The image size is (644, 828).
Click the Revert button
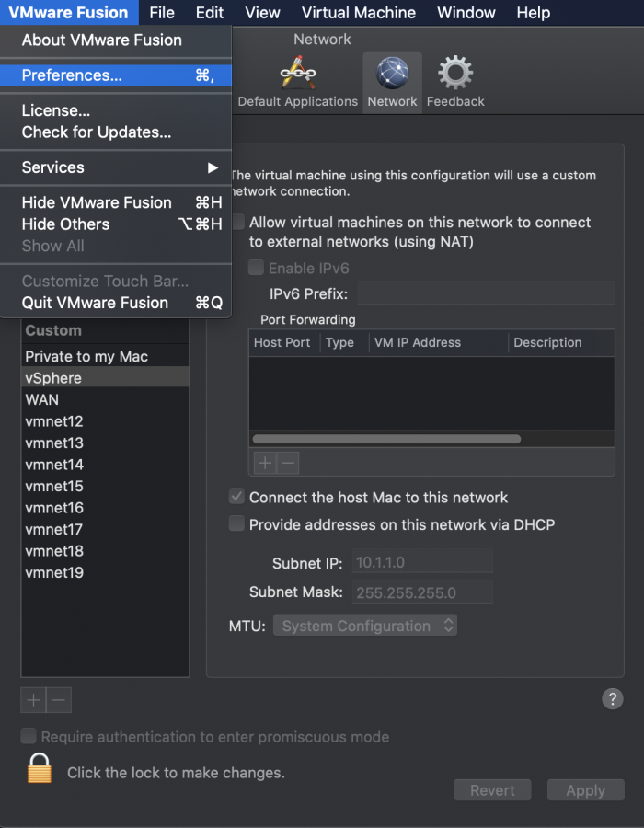coord(492,790)
